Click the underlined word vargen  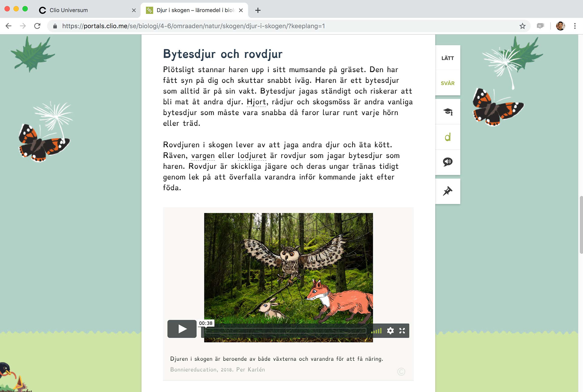203,156
